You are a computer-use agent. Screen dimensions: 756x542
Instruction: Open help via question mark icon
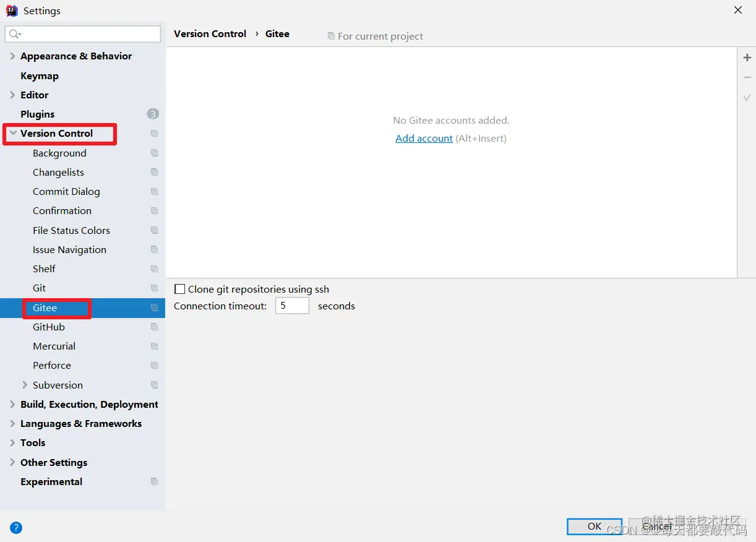coord(16,528)
